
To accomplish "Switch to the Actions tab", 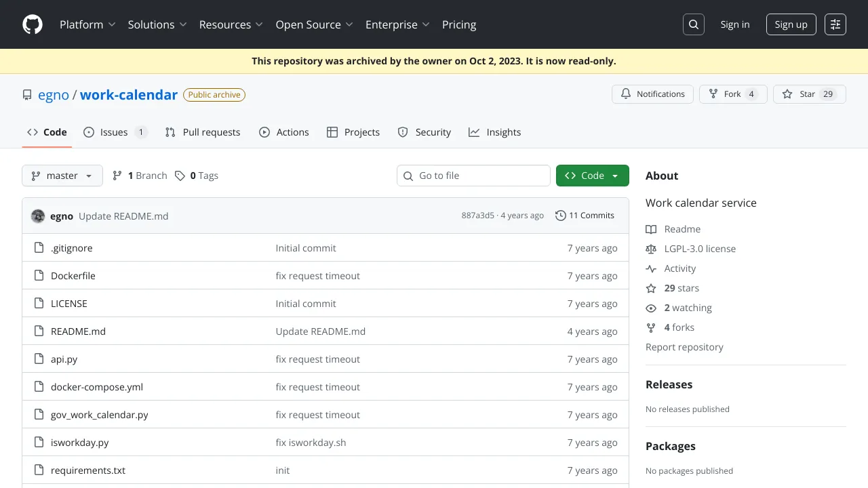I will [283, 132].
